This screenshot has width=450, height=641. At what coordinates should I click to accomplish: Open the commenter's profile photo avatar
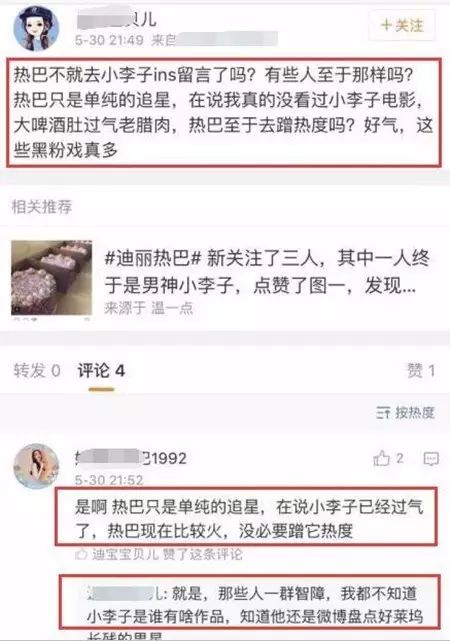[36, 466]
